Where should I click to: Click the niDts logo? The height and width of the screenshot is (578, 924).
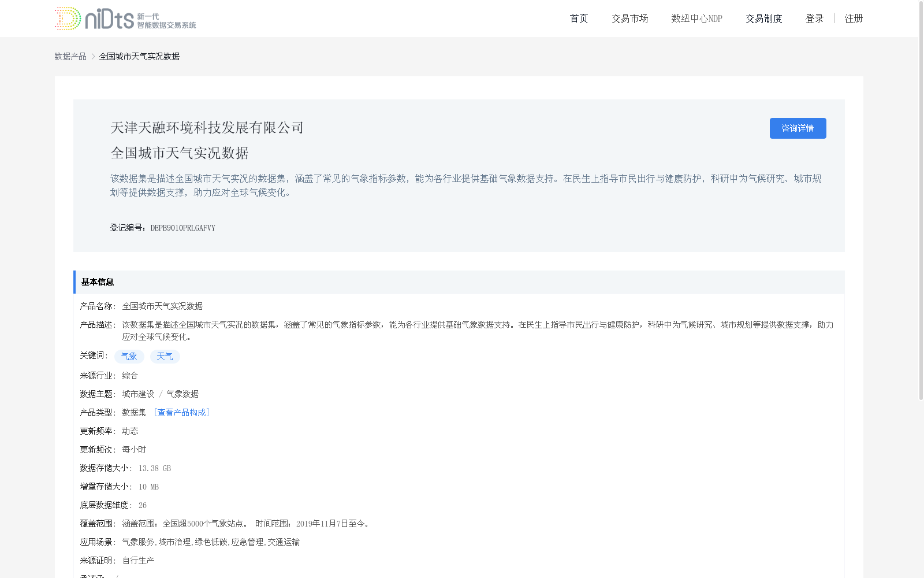(x=125, y=18)
